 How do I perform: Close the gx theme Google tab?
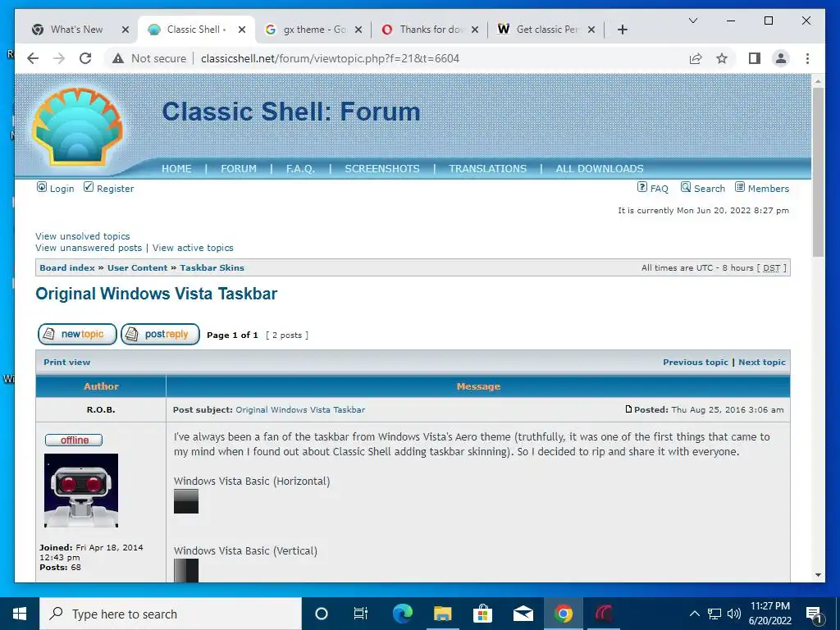point(358,30)
